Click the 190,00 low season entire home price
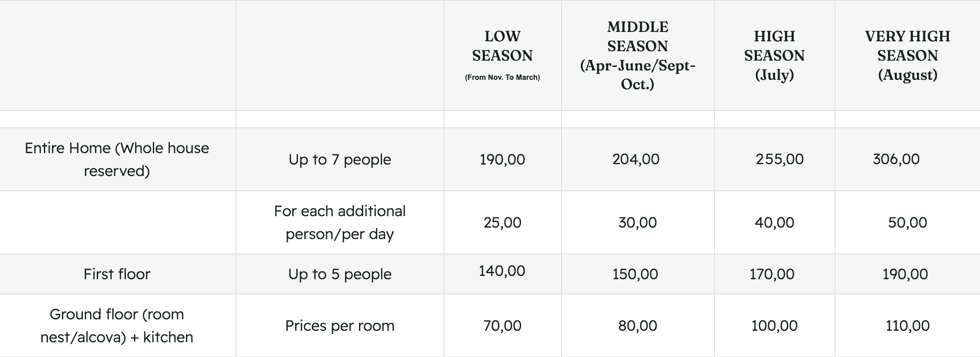 (x=502, y=159)
